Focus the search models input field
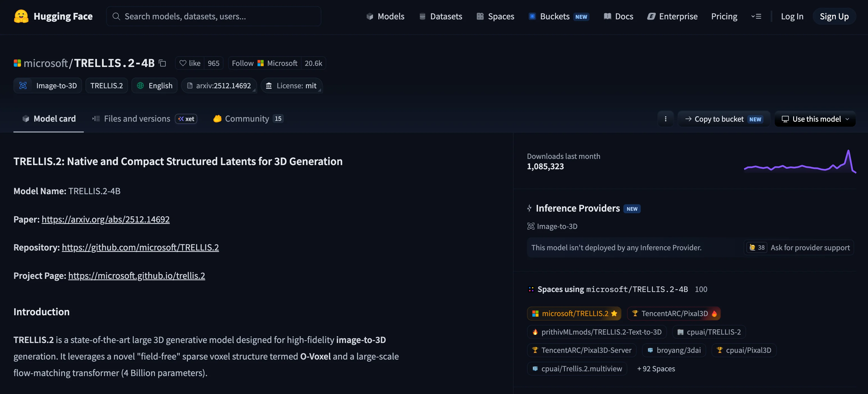The width and height of the screenshot is (868, 394). pyautogui.click(x=213, y=16)
